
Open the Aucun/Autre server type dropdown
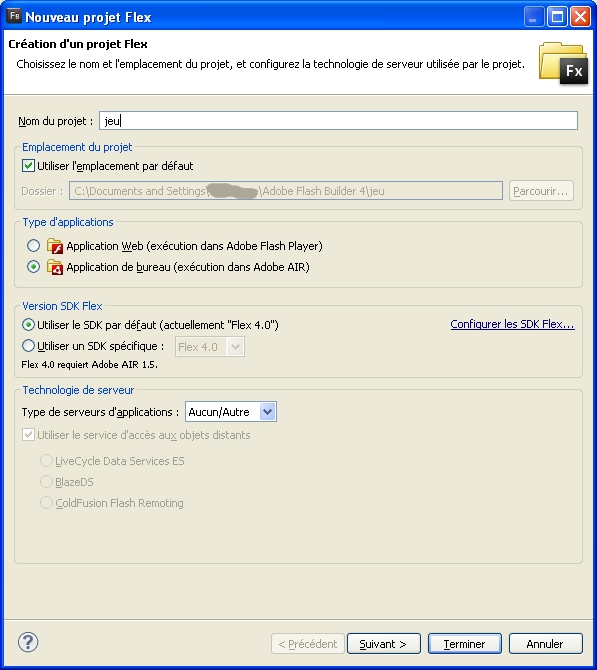pyautogui.click(x=231, y=412)
